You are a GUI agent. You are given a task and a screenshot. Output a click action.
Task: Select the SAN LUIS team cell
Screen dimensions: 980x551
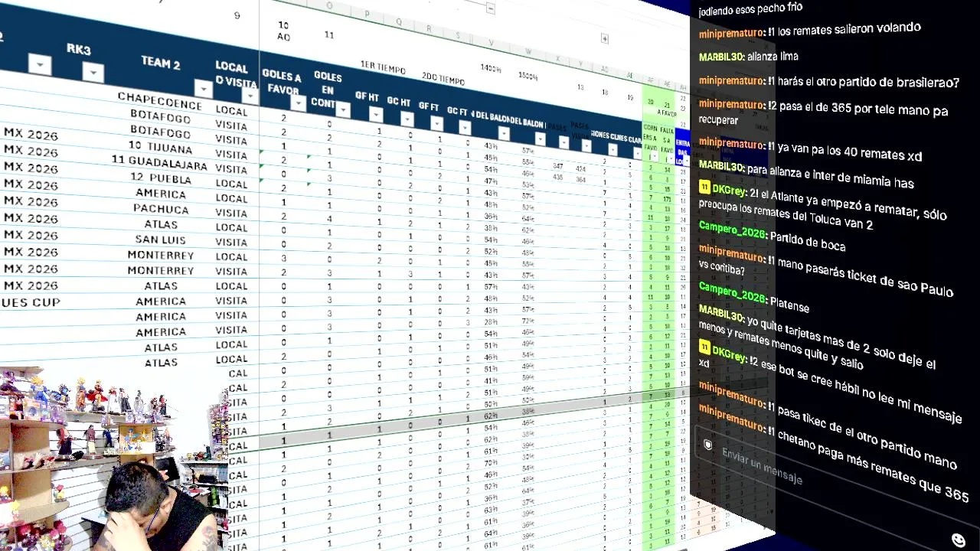(x=161, y=240)
